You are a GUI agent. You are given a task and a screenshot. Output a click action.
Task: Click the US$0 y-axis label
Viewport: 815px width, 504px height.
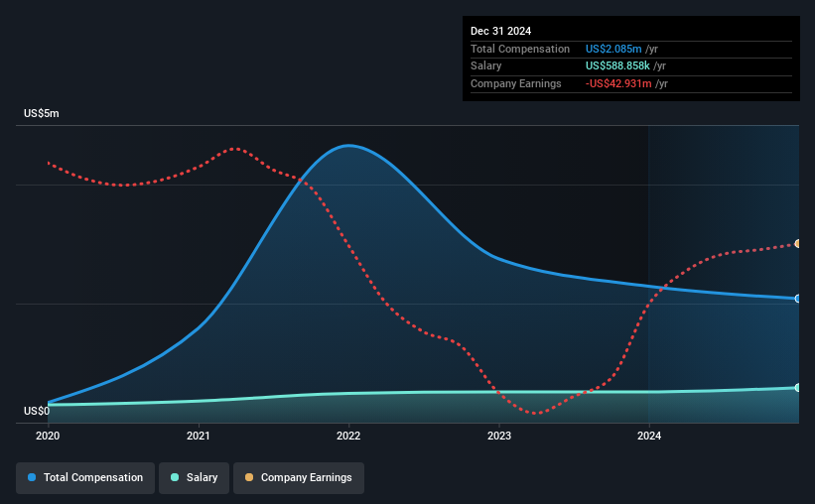click(37, 411)
